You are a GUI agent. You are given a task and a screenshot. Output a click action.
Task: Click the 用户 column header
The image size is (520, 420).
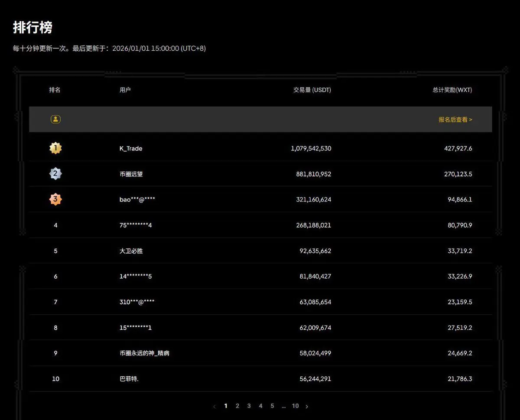[x=125, y=90]
